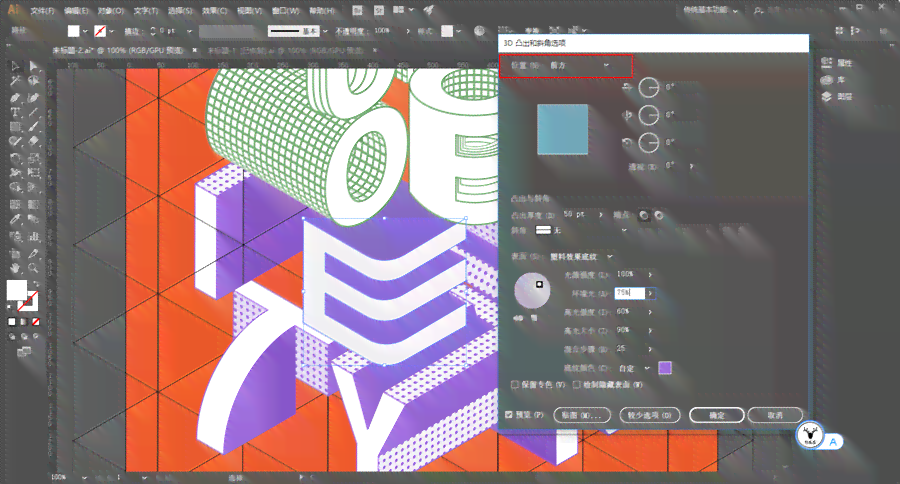Swap fill and stroke colors
The image size is (900, 484).
(x=36, y=283)
